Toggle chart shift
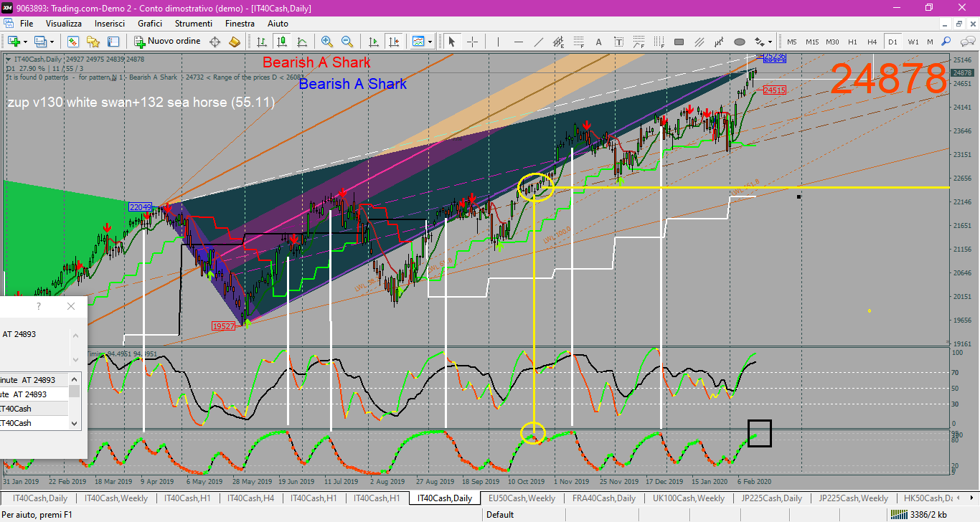The image size is (980, 522). pos(393,42)
